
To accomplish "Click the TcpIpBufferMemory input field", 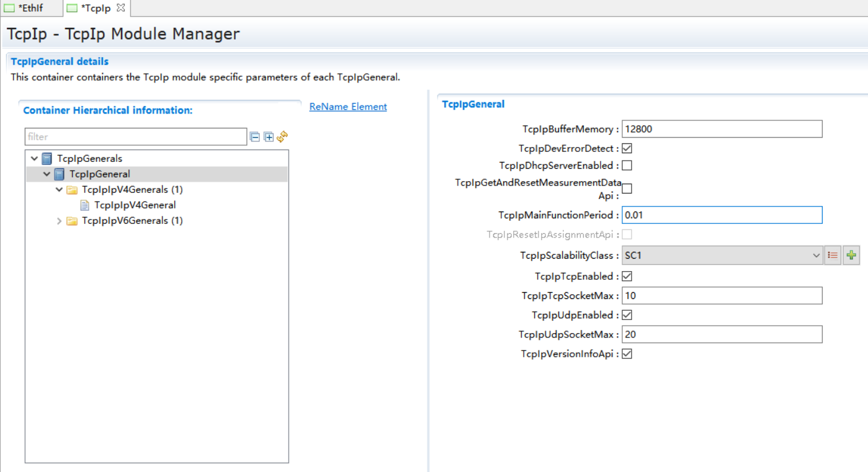I will [x=722, y=129].
